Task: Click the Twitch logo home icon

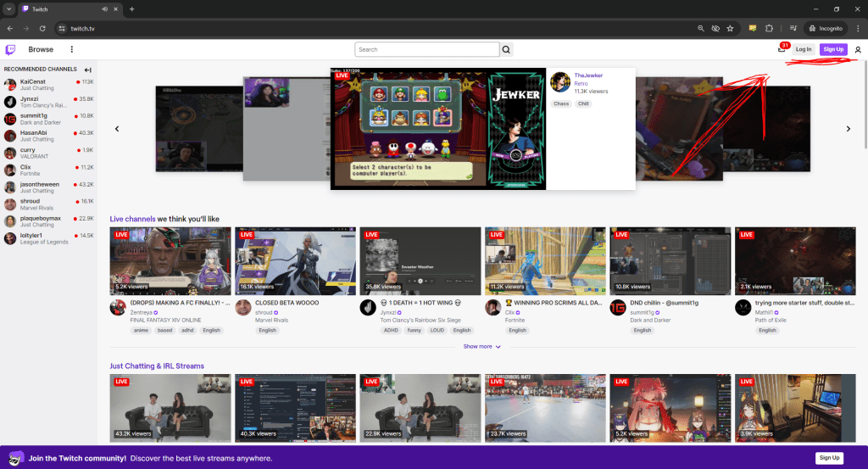Action: (x=10, y=49)
